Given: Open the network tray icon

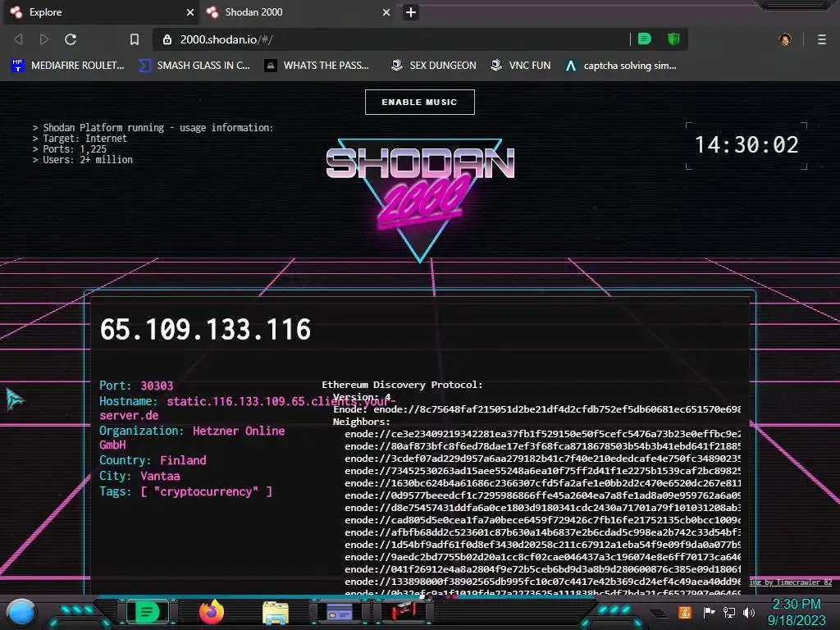Looking at the screenshot, I should tap(729, 612).
